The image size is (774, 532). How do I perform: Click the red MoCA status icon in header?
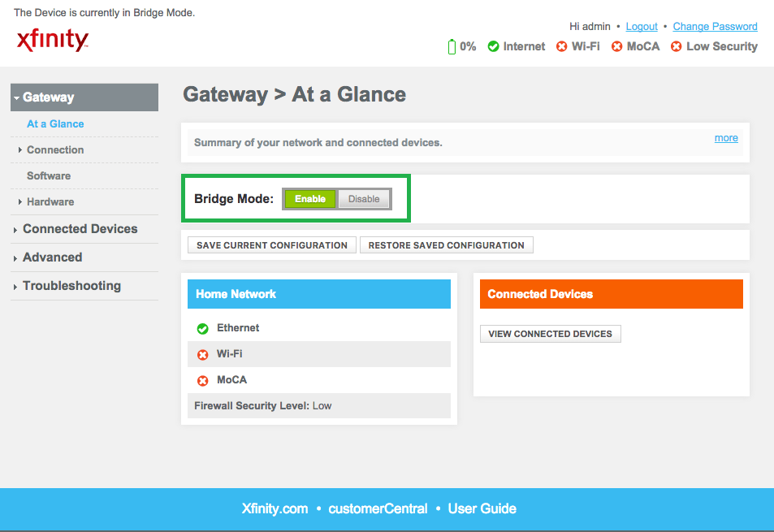[x=616, y=46]
